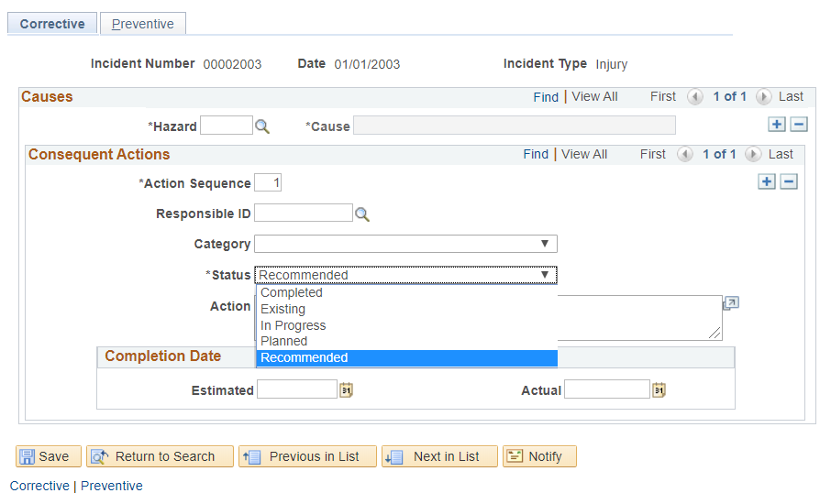This screenshot has height=504, width=831.
Task: Click Return to Search button
Action: pos(160,456)
